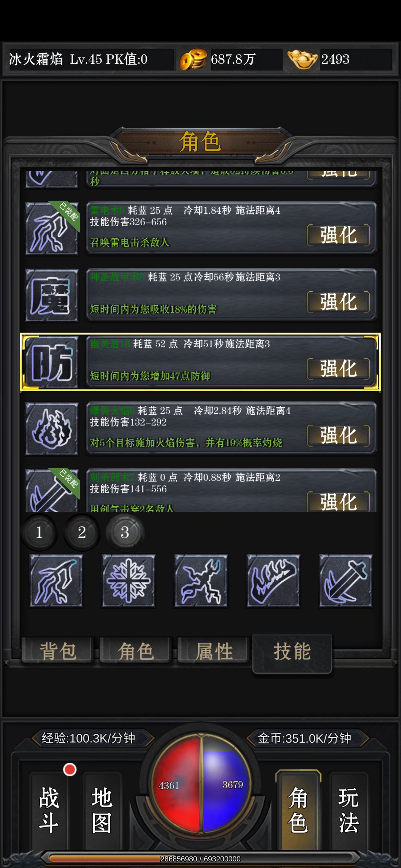Click the snowflake skill in equipped bar
Viewport: 401px width, 868px height.
[x=128, y=581]
